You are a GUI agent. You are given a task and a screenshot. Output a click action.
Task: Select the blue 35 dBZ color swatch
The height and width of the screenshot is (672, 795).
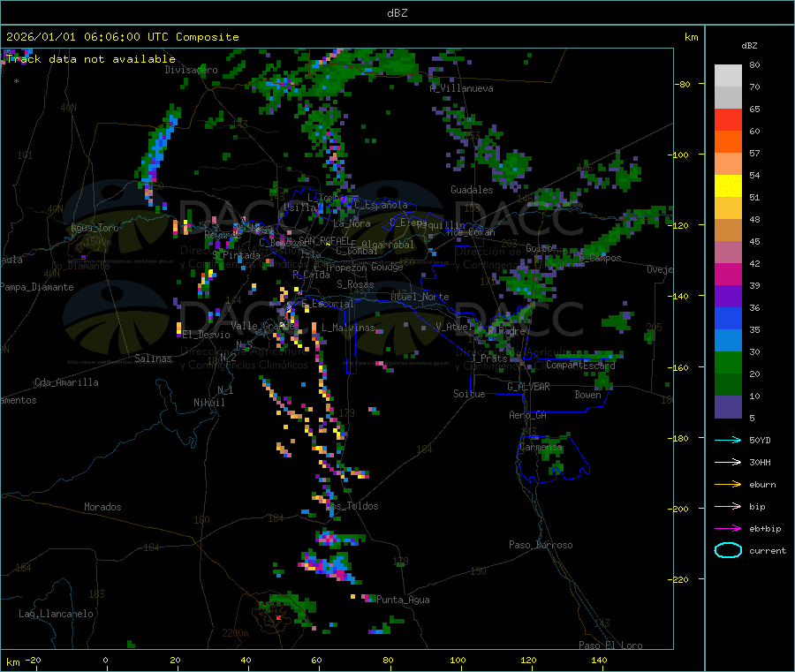click(x=728, y=318)
